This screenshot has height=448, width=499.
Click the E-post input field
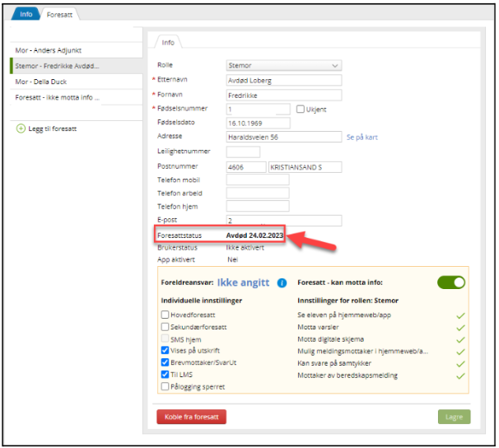[283, 221]
